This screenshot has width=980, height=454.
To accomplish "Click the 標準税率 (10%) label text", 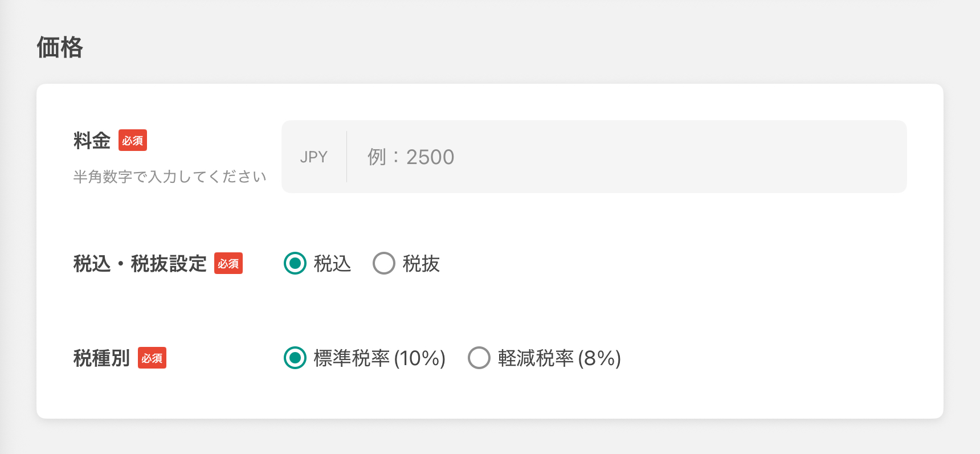I will [x=379, y=358].
